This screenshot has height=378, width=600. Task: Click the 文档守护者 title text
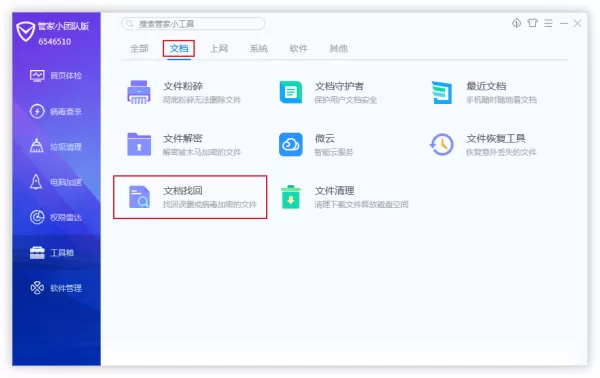pyautogui.click(x=339, y=86)
